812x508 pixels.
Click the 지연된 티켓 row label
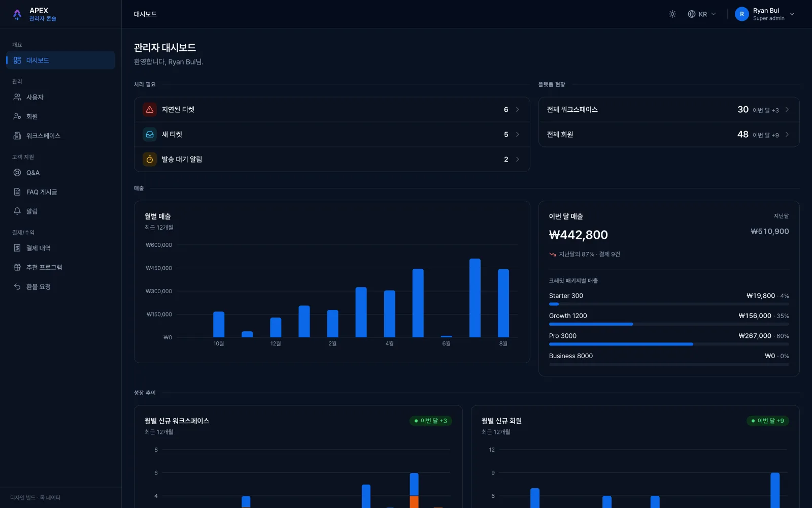178,110
